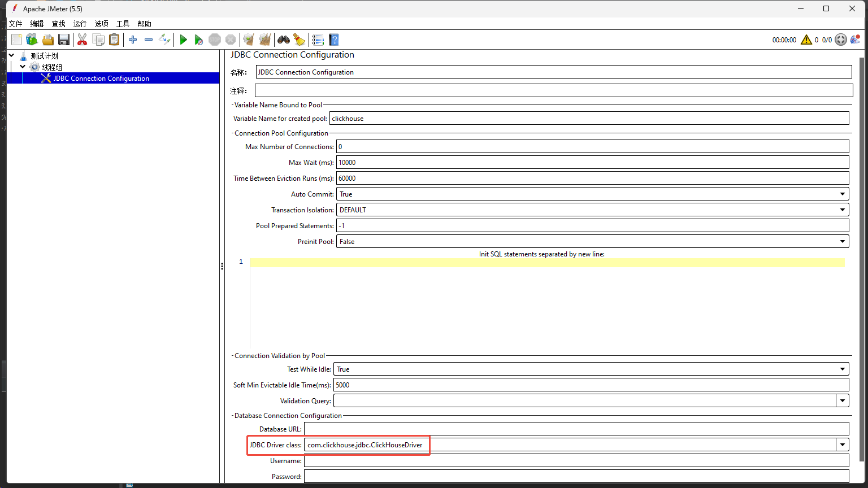This screenshot has width=868, height=488.
Task: Click the Max Wait (ms) field
Action: 593,162
